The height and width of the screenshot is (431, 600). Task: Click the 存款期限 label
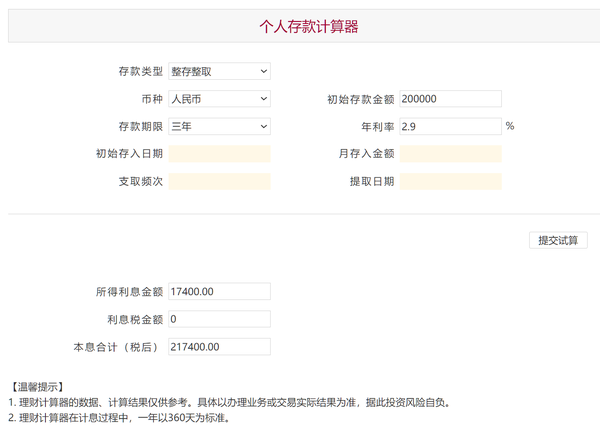pyautogui.click(x=140, y=127)
